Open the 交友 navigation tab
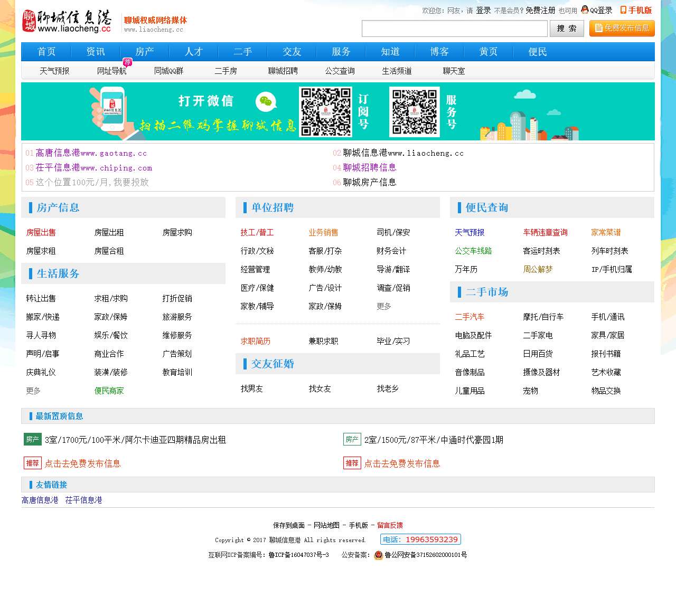676x616 pixels. coord(292,52)
